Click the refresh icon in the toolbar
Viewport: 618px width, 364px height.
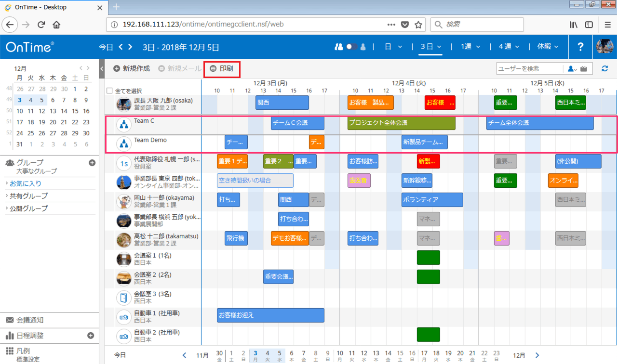pyautogui.click(x=605, y=69)
